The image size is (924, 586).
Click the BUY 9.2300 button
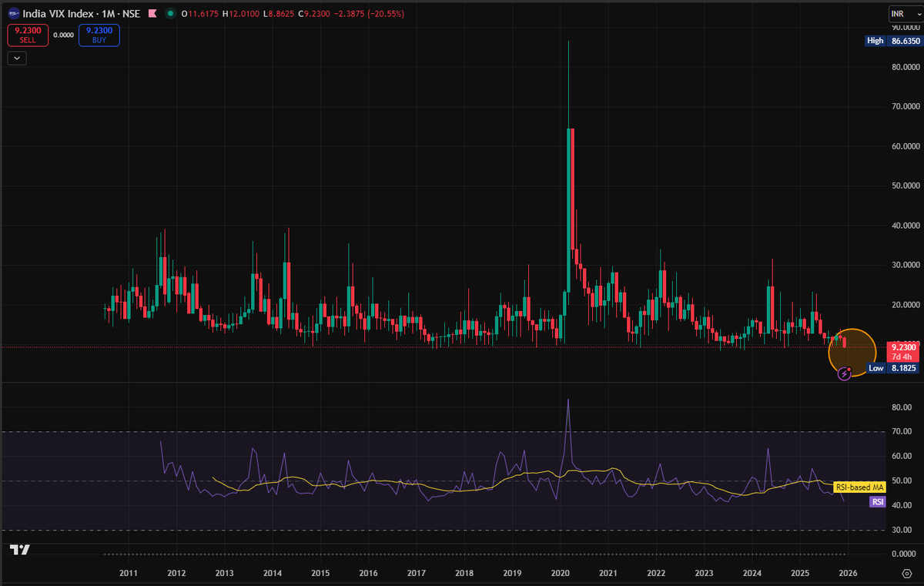pyautogui.click(x=100, y=35)
